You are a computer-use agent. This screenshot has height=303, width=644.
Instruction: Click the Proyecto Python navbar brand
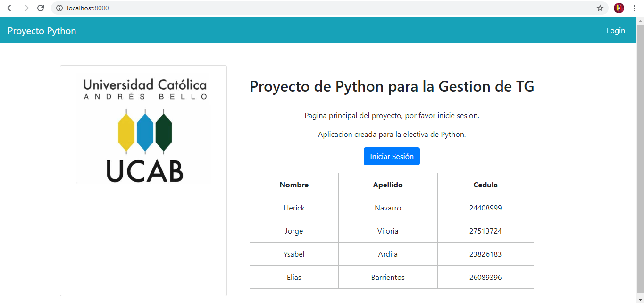coord(42,31)
